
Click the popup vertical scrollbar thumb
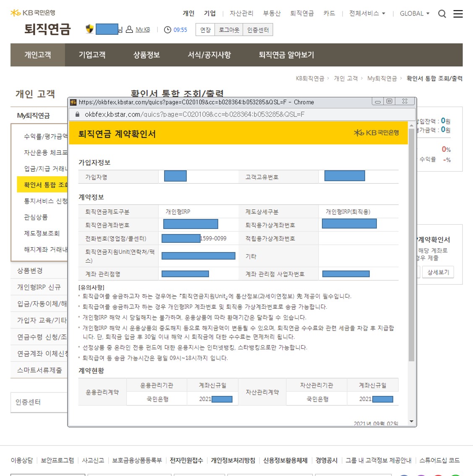412,245
